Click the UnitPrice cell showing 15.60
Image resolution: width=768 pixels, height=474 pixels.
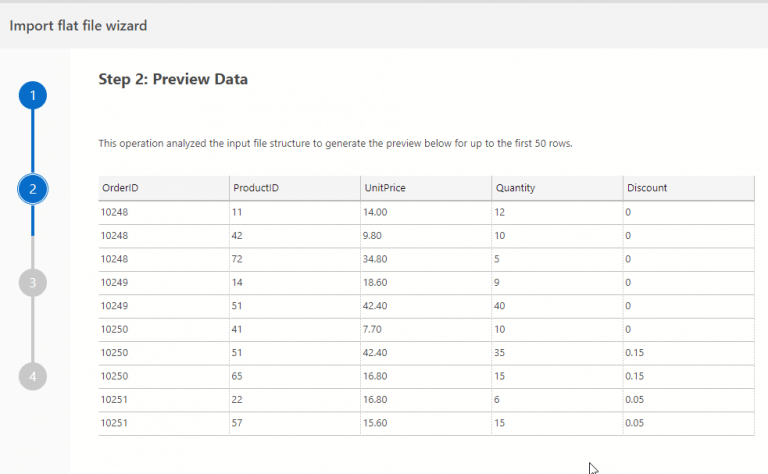[x=425, y=424]
